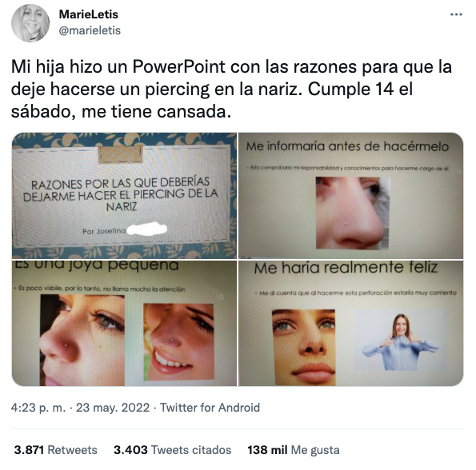
Task: View the 138 mil Me gusta list
Action: point(294,450)
